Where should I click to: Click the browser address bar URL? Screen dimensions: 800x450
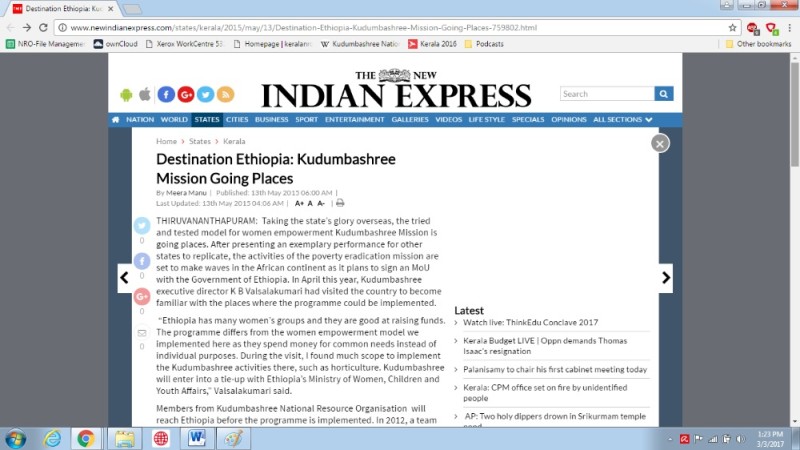pyautogui.click(x=304, y=28)
